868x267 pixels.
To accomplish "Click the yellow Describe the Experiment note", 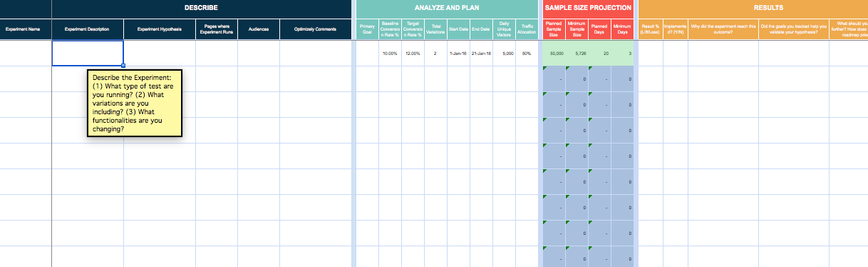I will click(134, 103).
